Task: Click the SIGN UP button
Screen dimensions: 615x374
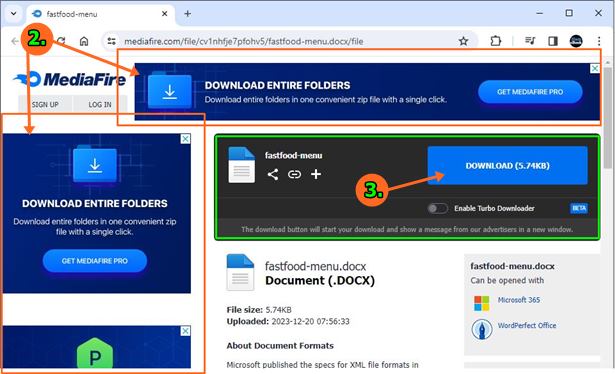Action: pos(45,105)
